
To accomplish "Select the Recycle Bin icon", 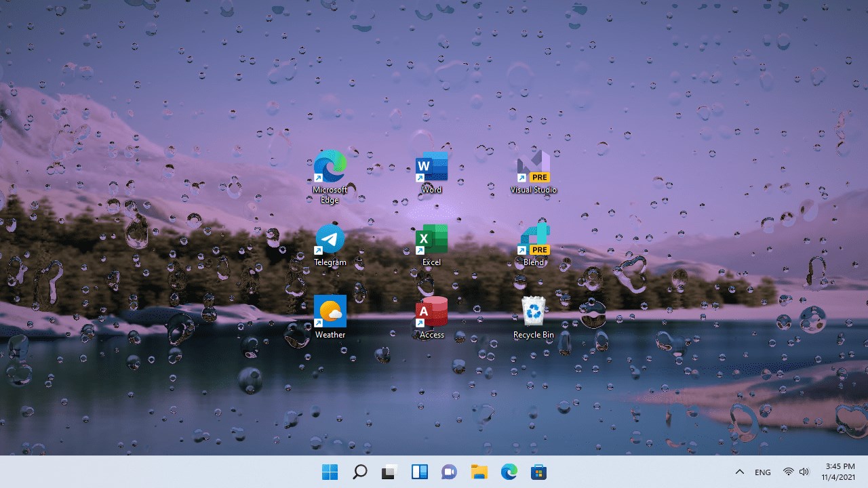I will 534,317.
